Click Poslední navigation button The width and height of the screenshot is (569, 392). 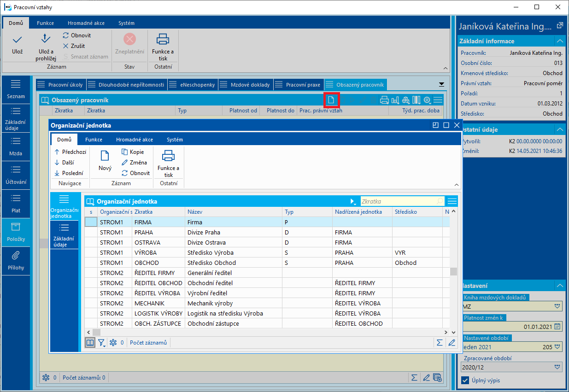pyautogui.click(x=69, y=173)
